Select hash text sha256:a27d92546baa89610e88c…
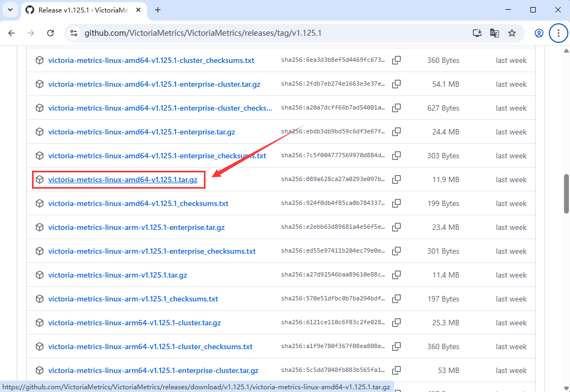The width and height of the screenshot is (570, 392). 332,275
